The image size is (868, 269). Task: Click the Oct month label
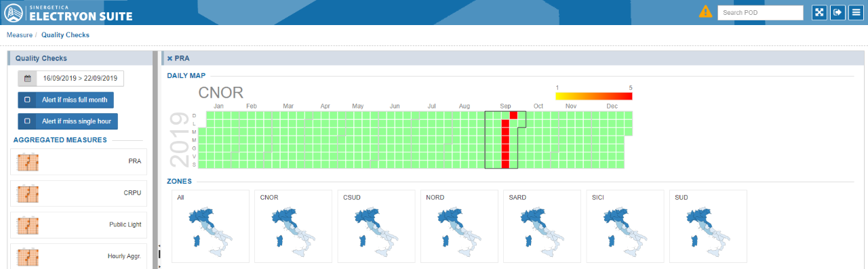(x=538, y=106)
